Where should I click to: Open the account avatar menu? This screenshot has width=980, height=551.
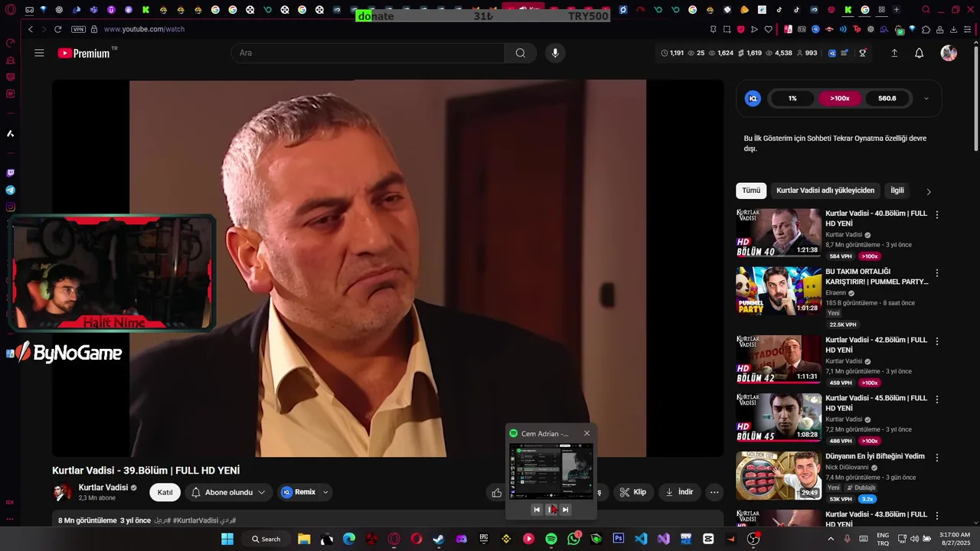[x=949, y=53]
